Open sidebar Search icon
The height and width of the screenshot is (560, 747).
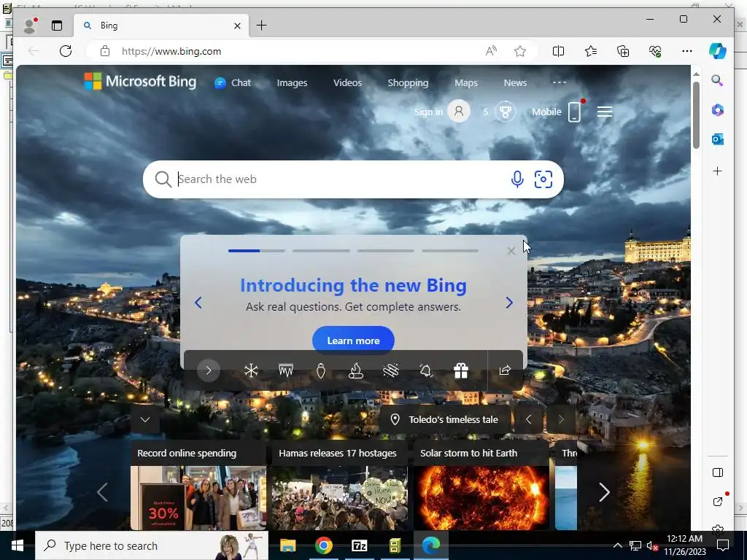[x=718, y=80]
